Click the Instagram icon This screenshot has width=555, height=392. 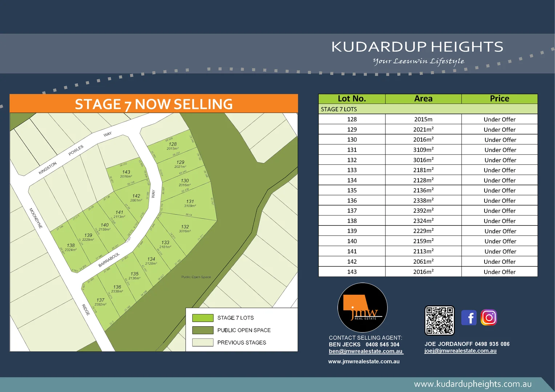point(489,318)
